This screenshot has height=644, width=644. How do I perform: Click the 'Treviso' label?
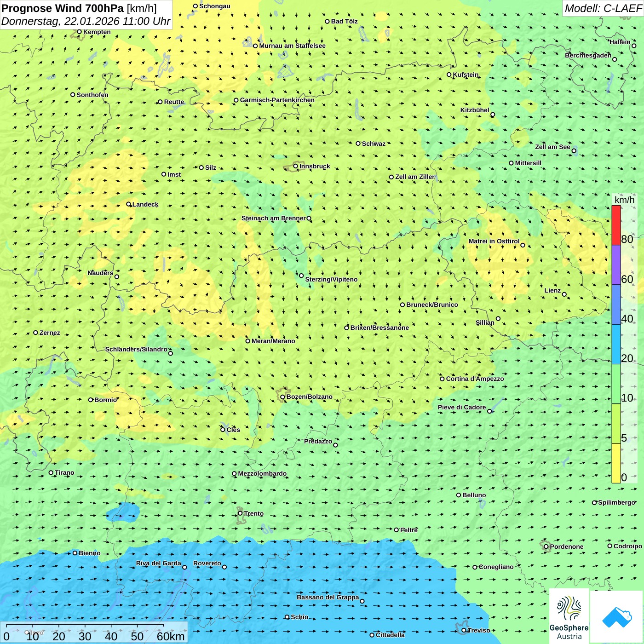[479, 630]
